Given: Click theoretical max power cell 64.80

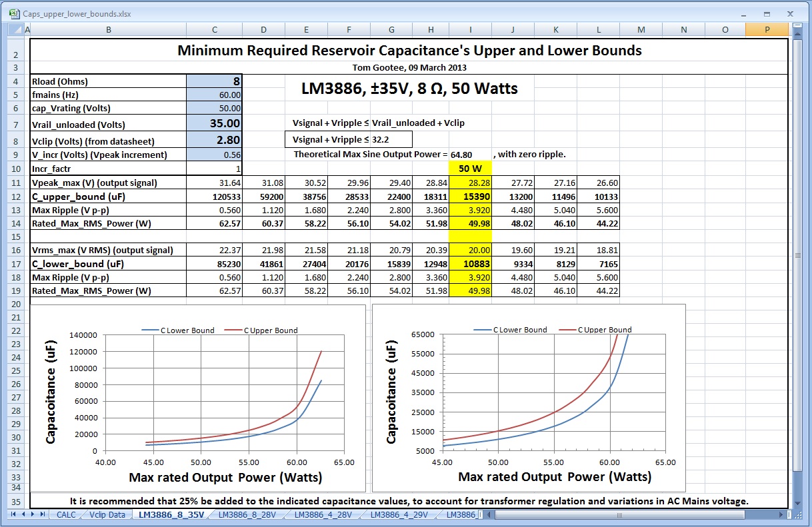Looking at the screenshot, I should (x=471, y=155).
